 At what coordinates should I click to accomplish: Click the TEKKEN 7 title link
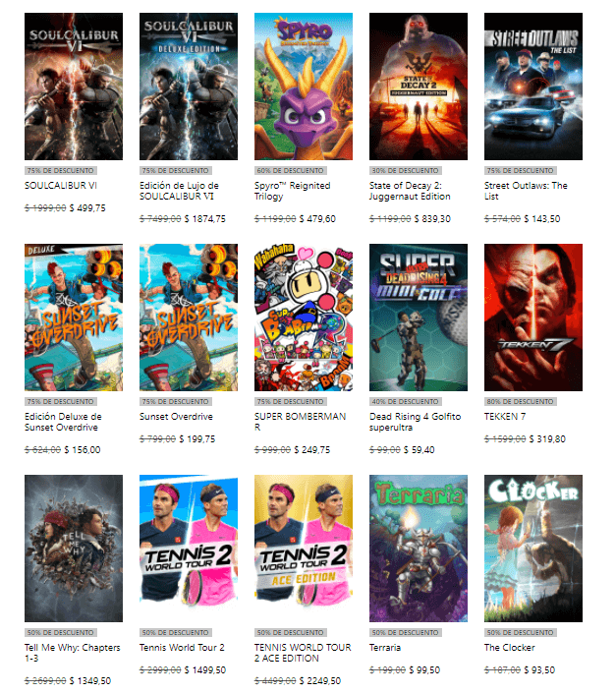505,417
